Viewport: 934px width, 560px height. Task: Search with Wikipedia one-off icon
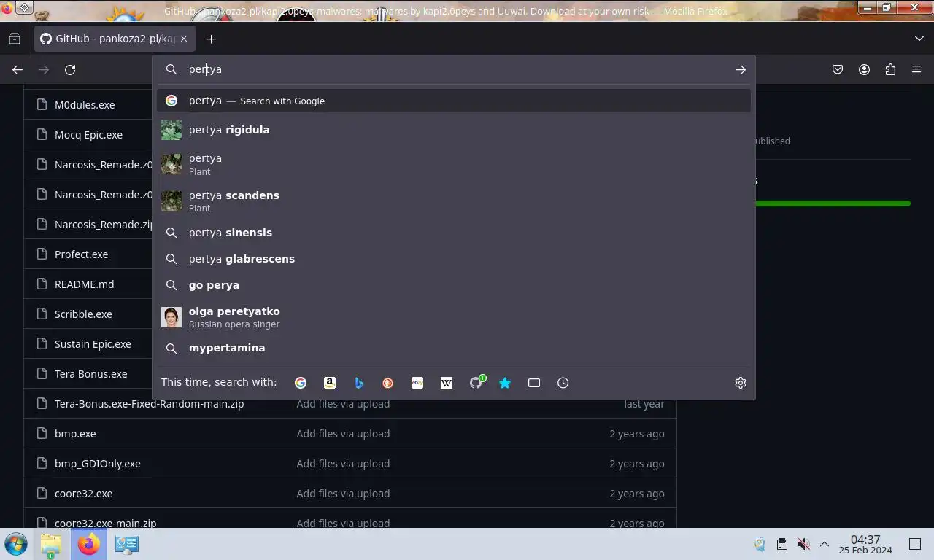[447, 383]
